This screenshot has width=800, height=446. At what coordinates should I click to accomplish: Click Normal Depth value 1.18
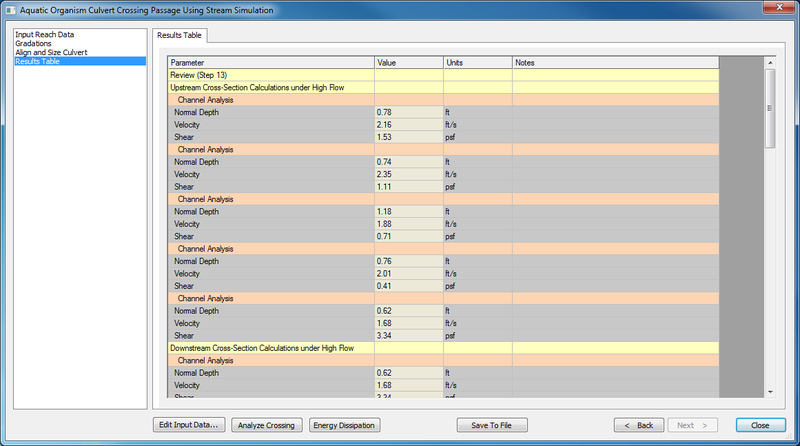[409, 211]
